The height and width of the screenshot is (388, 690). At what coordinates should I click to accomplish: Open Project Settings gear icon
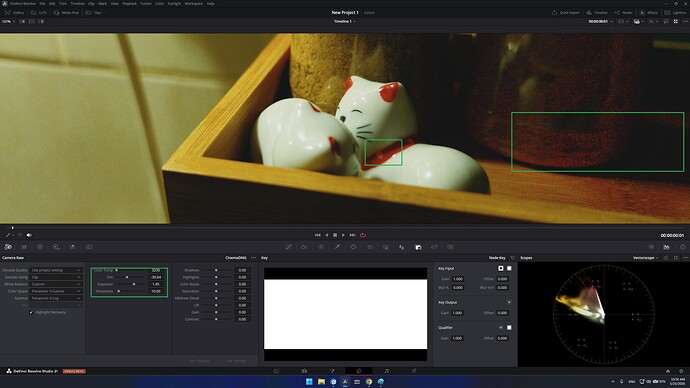click(681, 371)
